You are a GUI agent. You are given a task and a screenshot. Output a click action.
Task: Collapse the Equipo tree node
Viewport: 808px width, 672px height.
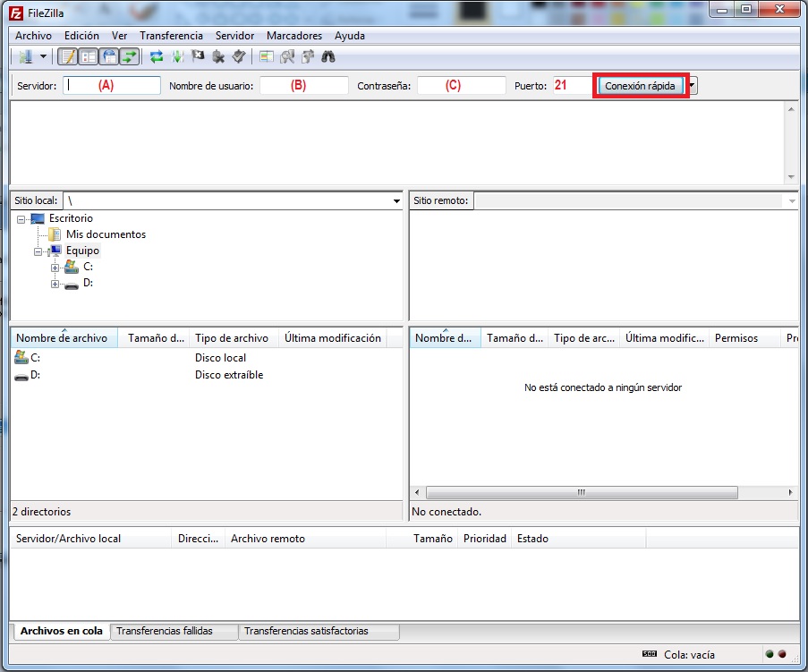[38, 251]
